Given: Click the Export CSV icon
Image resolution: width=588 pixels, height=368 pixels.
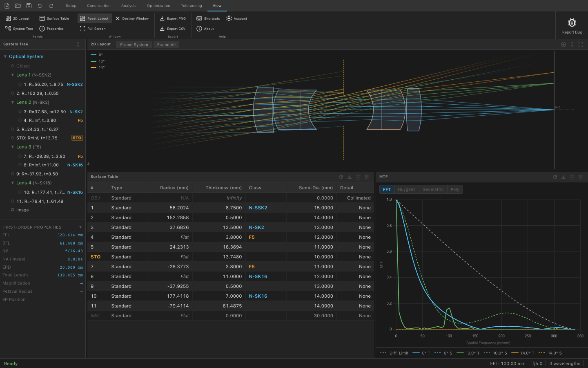Looking at the screenshot, I should coord(162,29).
